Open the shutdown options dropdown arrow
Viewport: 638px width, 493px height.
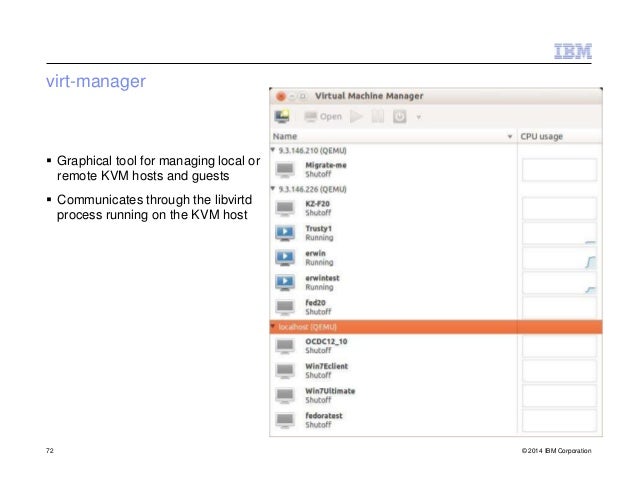[x=418, y=118]
